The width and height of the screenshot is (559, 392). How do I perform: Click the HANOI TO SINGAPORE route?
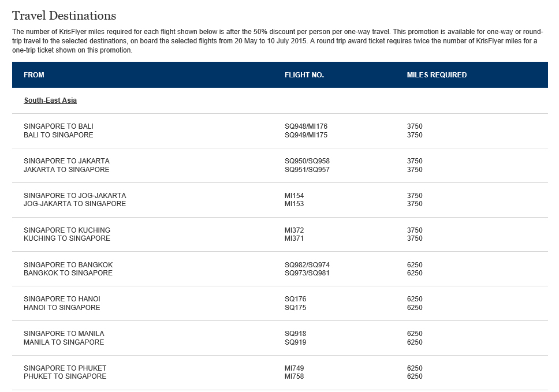point(62,308)
